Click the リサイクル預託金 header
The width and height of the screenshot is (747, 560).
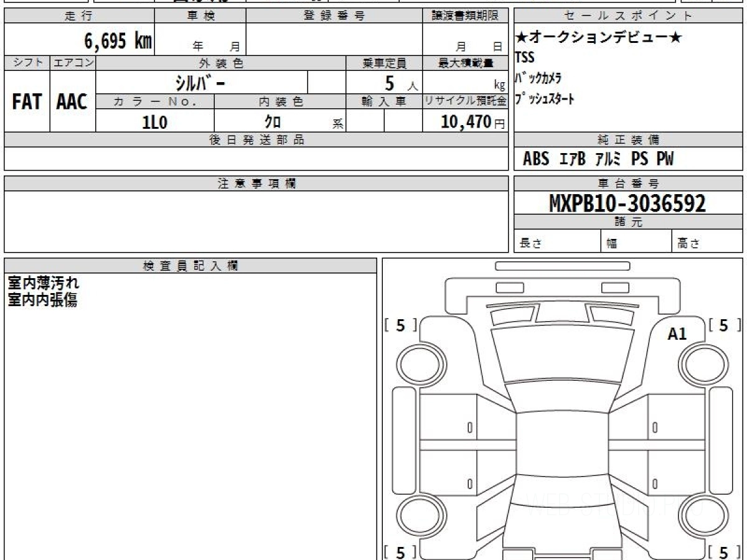pyautogui.click(x=466, y=101)
